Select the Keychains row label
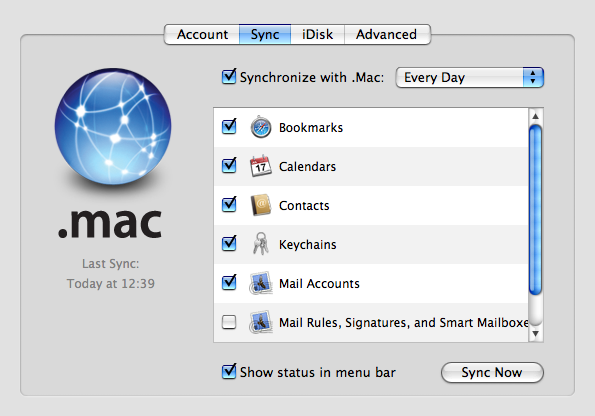The height and width of the screenshot is (416, 595). click(x=308, y=245)
